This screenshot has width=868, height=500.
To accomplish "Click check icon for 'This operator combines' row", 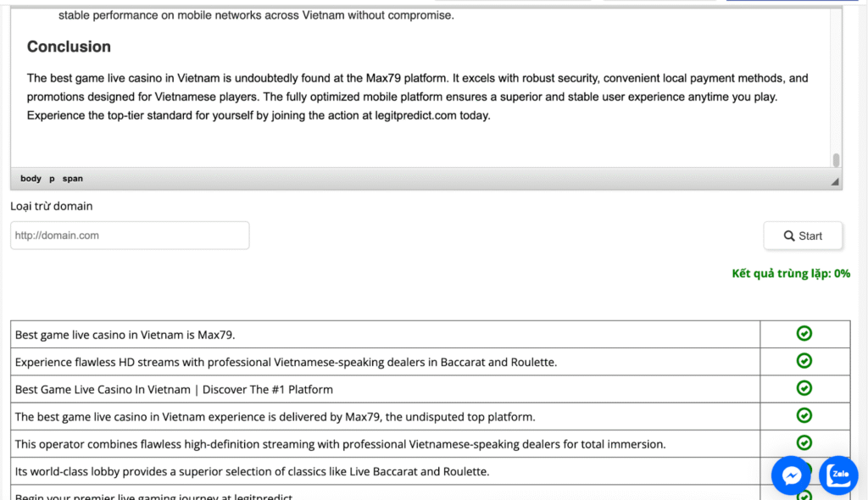I will (x=804, y=442).
